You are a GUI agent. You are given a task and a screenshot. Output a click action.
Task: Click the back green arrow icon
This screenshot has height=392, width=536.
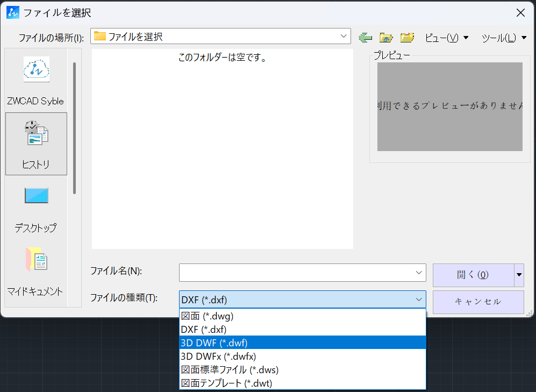[x=366, y=37]
